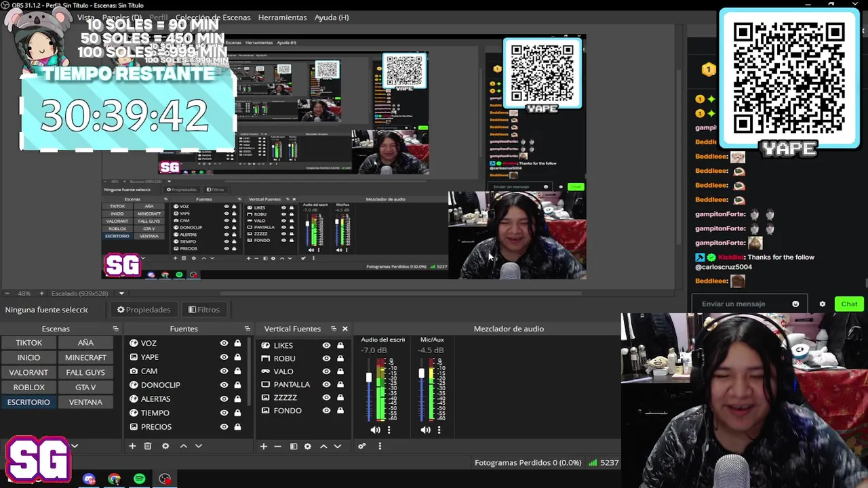This screenshot has height=488, width=868.
Task: Select the ZZZZZ vertical source row
Action: pyautogui.click(x=302, y=398)
